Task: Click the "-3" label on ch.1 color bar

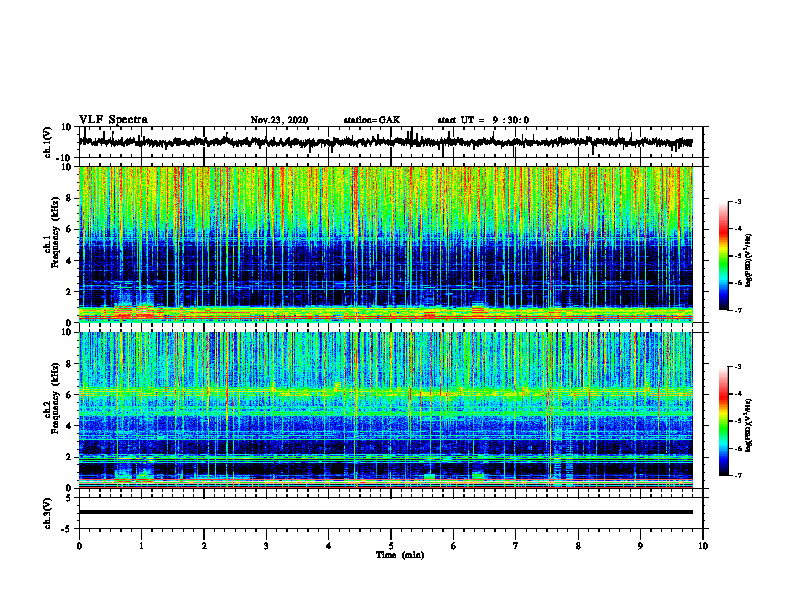Action: coord(738,202)
